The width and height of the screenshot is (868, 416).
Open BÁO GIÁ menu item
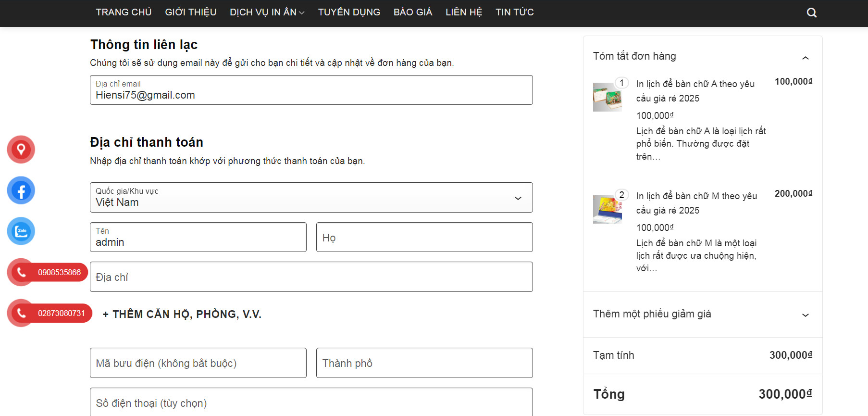pyautogui.click(x=413, y=12)
